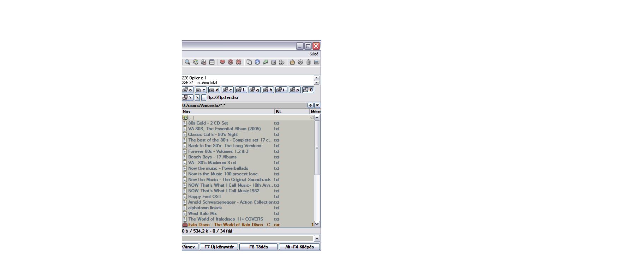Select the Happy Feet OST file
The width and height of the screenshot is (644, 271).
point(205,197)
